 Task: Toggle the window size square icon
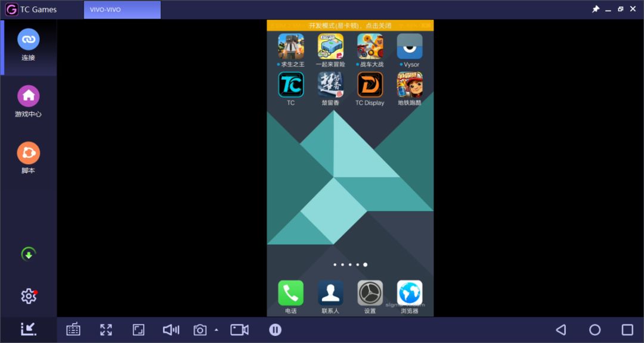coord(138,329)
